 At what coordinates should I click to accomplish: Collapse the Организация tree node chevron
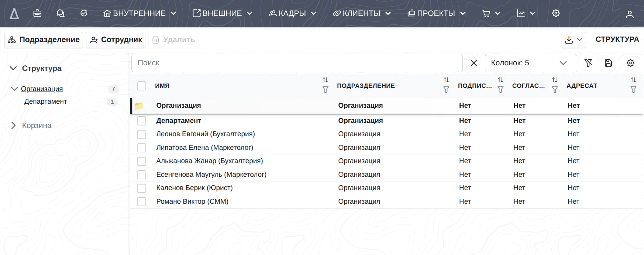(14, 89)
